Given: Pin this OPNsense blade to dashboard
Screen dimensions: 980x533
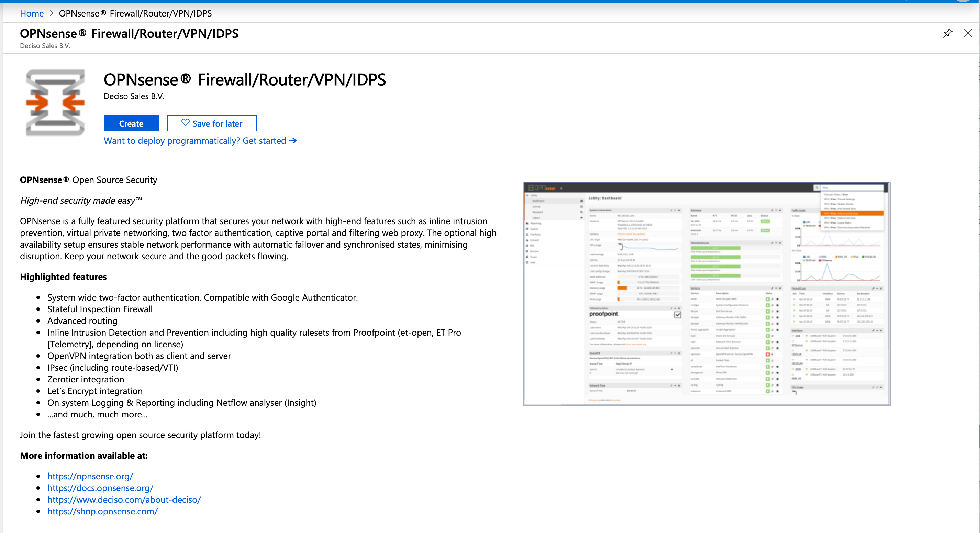Looking at the screenshot, I should pyautogui.click(x=947, y=33).
